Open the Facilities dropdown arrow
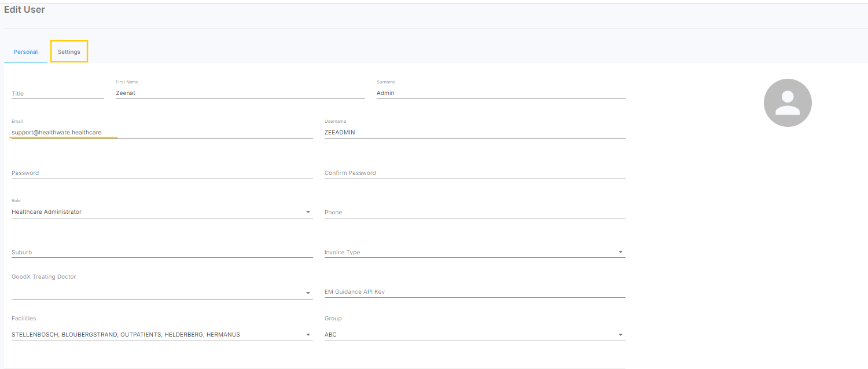This screenshot has width=868, height=369. (x=308, y=335)
